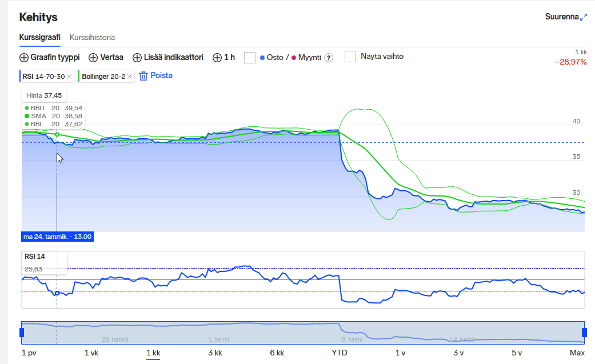
Task: Select the Kurssigraafi tab
Action: tap(40, 37)
